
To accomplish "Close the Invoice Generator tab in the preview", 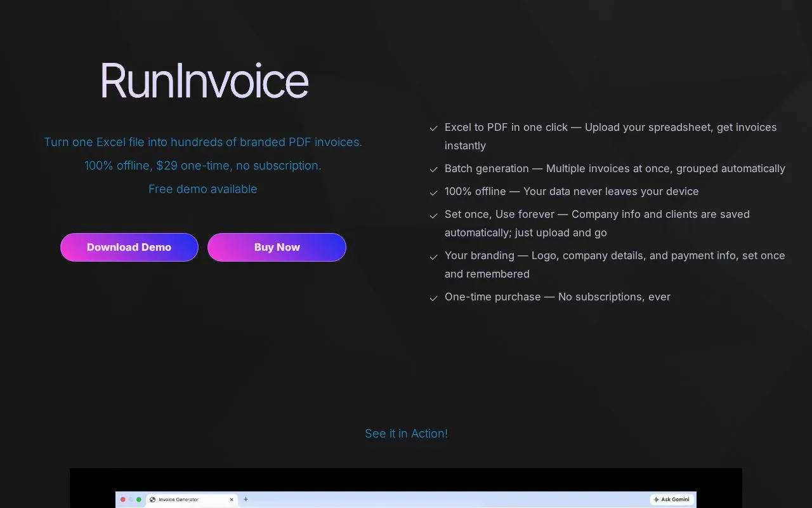I will pyautogui.click(x=232, y=500).
